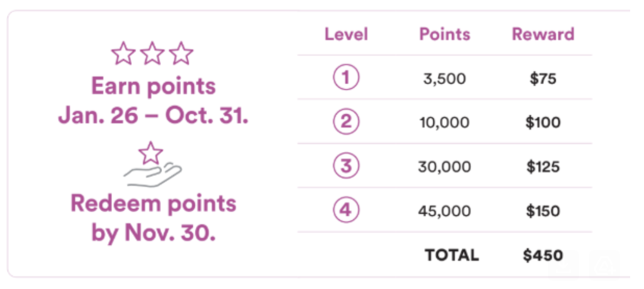The width and height of the screenshot is (644, 289).
Task: Click the $450 total reward amount
Action: click(x=543, y=255)
